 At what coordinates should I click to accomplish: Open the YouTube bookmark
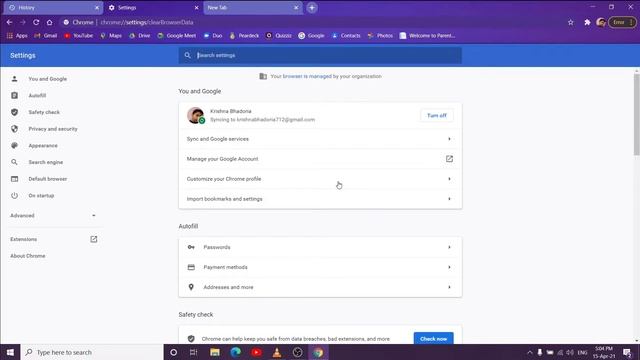78,36
